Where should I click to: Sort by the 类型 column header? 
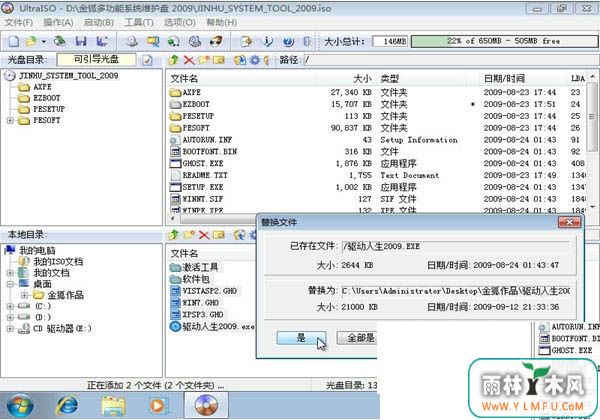pyautogui.click(x=421, y=78)
